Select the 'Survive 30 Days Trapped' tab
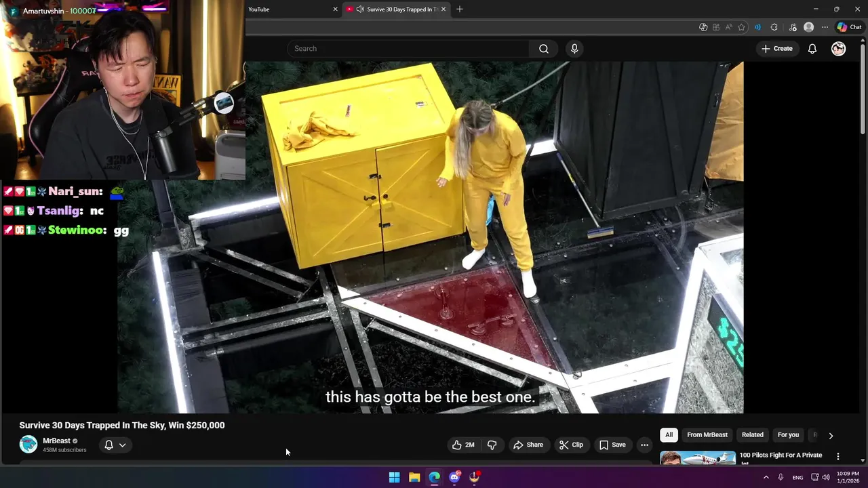 (397, 9)
